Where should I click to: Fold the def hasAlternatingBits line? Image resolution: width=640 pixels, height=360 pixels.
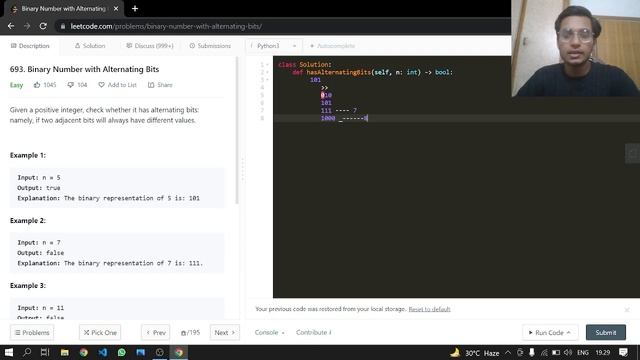coord(267,72)
